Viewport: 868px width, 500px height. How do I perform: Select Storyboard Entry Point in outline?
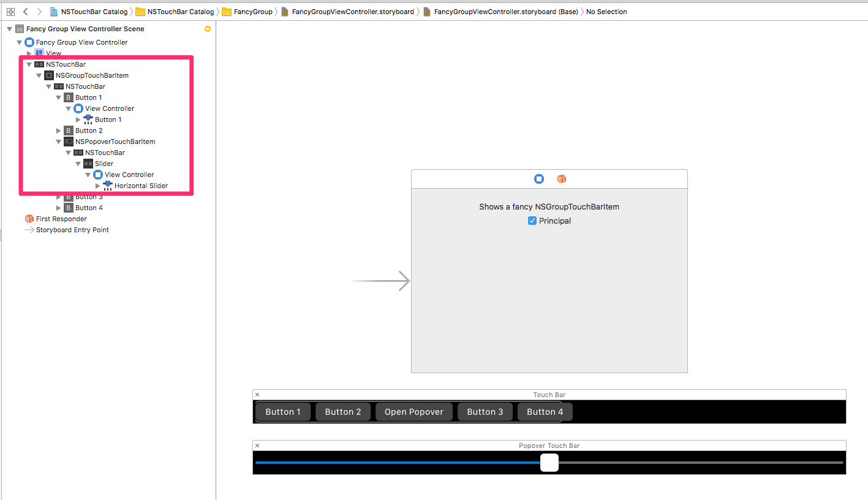click(72, 230)
